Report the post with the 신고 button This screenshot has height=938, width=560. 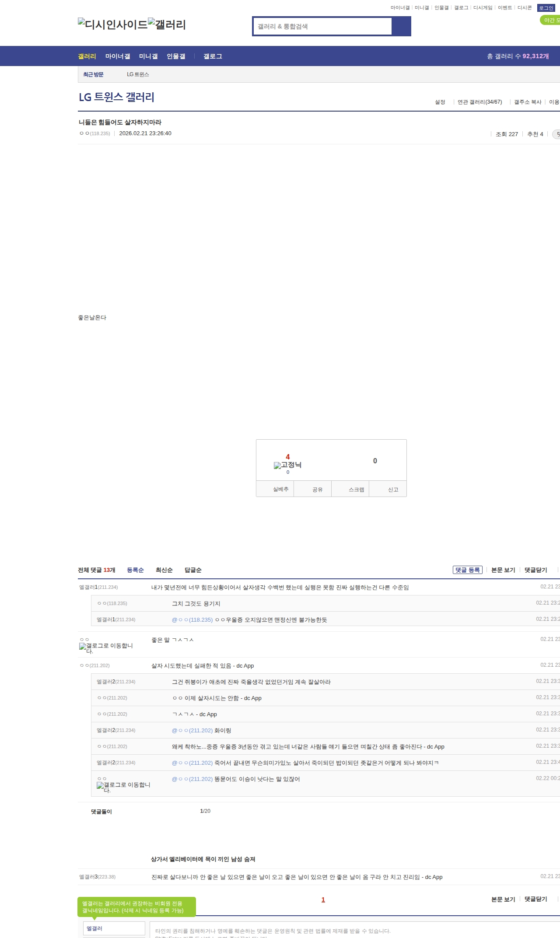click(x=393, y=490)
